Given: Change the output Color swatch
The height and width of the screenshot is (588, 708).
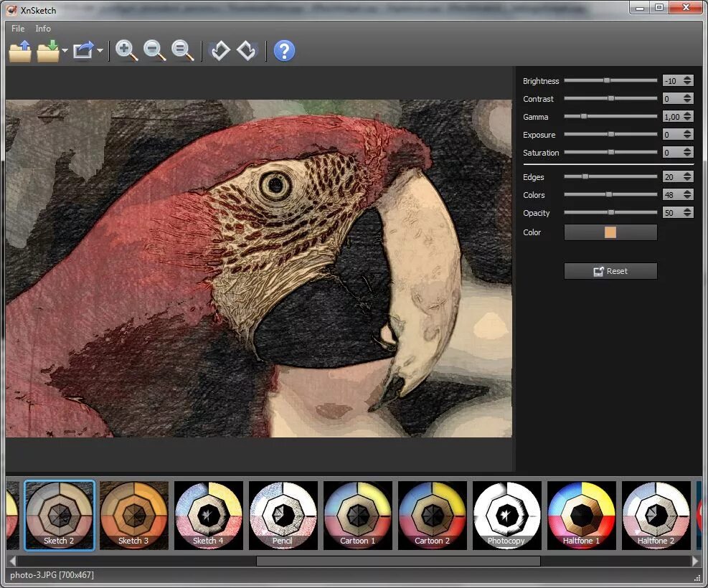Looking at the screenshot, I should (x=610, y=232).
